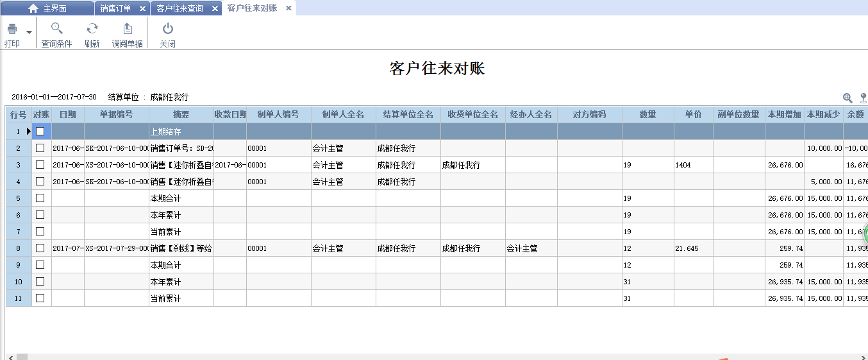The width and height of the screenshot is (868, 360).
Task: Close the Sales Order (销售订单) tab
Action: 143,8
